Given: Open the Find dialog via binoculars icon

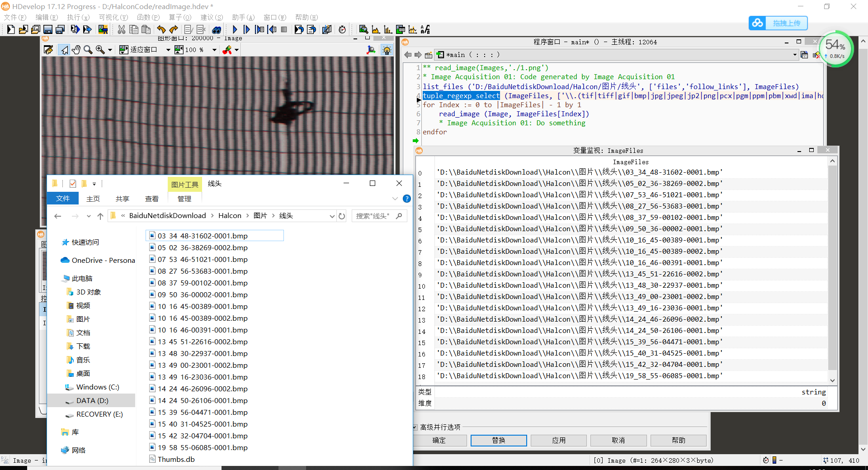Looking at the screenshot, I should 217,30.
